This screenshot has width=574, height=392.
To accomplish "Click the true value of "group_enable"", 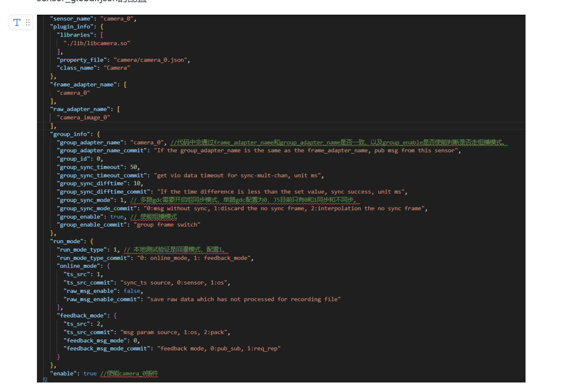I will (117, 217).
